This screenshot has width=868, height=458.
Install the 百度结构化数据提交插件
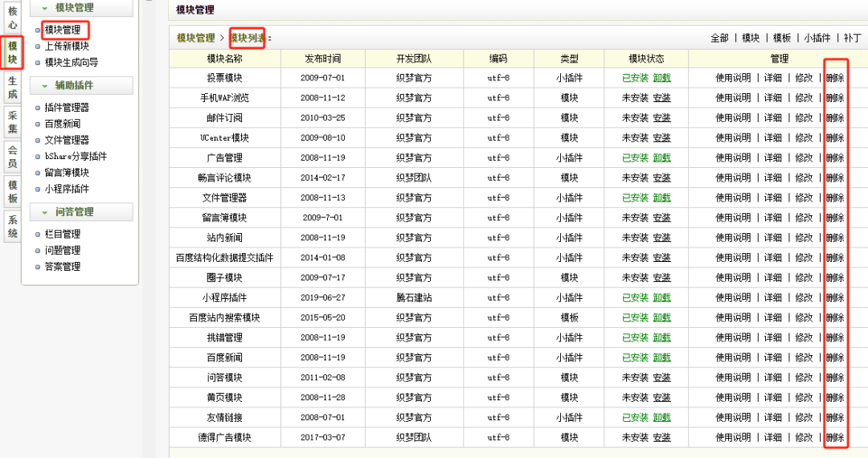pos(662,258)
